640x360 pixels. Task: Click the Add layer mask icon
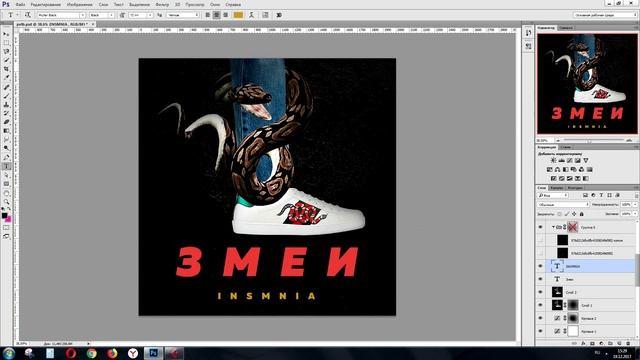point(593,343)
